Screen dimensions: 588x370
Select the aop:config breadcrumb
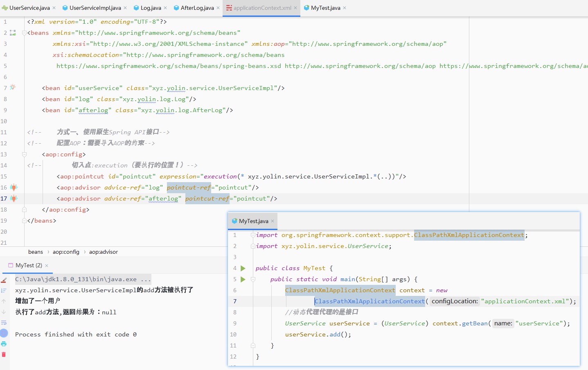[66, 252]
